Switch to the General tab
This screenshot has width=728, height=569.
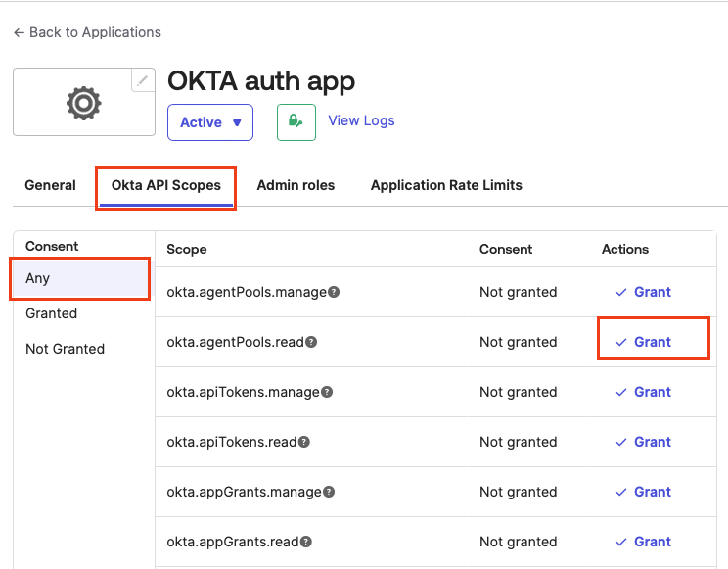tap(50, 185)
